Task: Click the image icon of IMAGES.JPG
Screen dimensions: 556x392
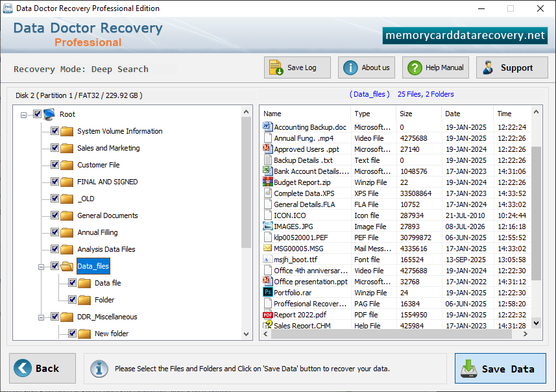Action: coord(267,226)
